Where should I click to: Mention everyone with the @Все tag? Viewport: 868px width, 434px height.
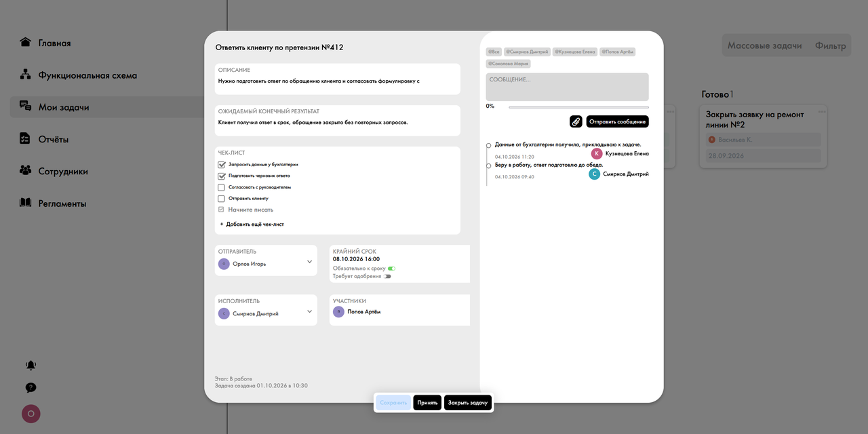pos(494,52)
